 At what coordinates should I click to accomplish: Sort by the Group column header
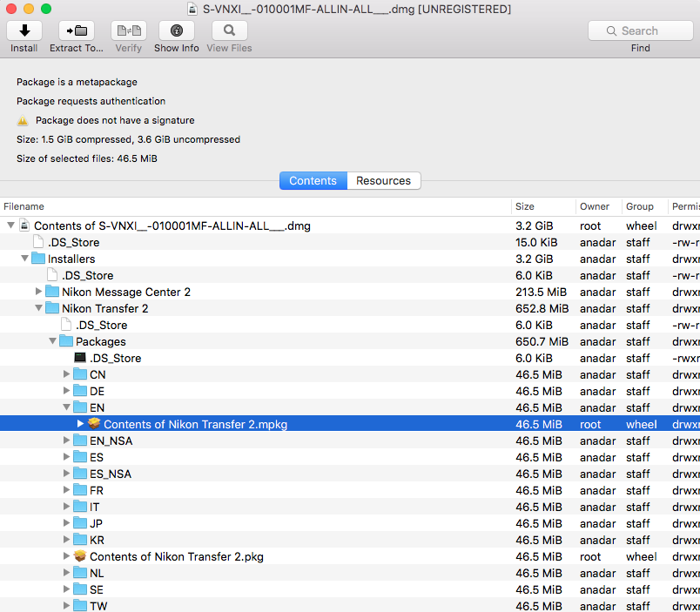point(644,206)
